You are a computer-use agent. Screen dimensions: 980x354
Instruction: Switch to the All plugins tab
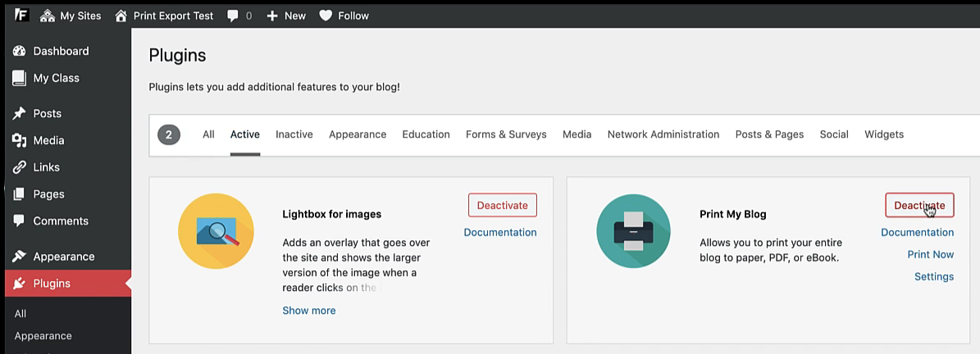[x=209, y=134]
